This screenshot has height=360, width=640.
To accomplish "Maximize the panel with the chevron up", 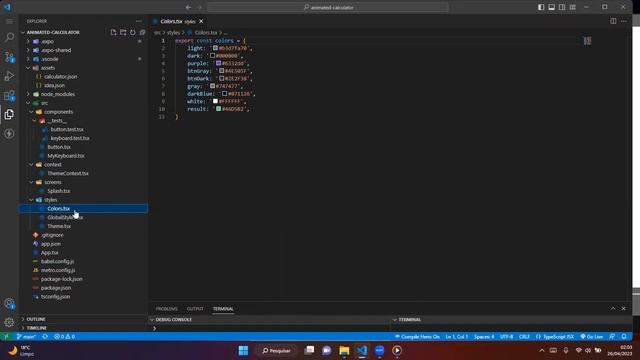I will tap(613, 309).
